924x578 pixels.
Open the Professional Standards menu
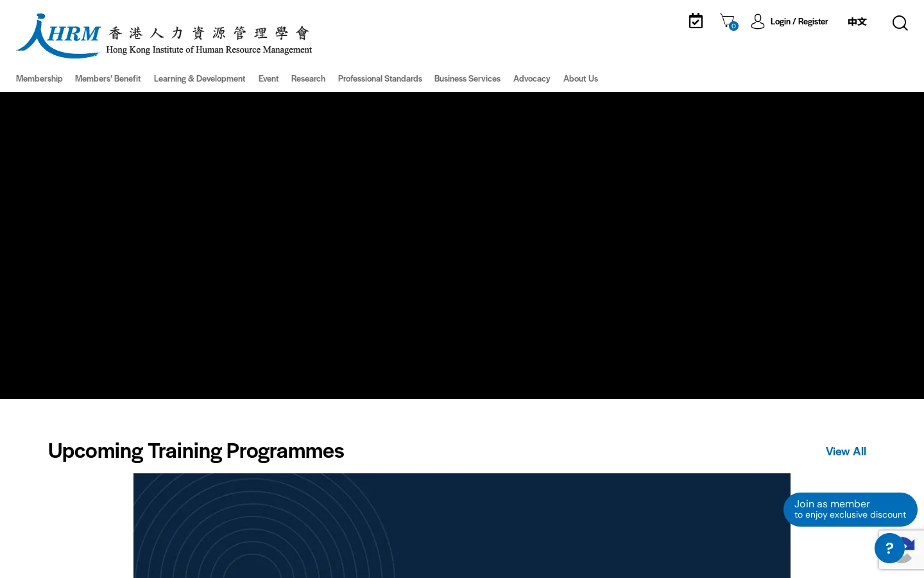click(x=380, y=79)
